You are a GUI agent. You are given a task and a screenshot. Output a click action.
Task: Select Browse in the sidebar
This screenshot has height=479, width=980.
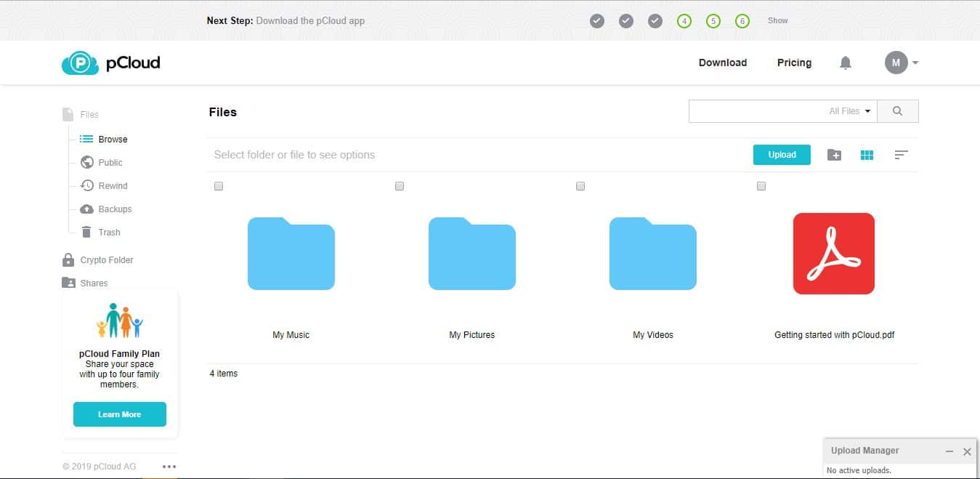113,140
